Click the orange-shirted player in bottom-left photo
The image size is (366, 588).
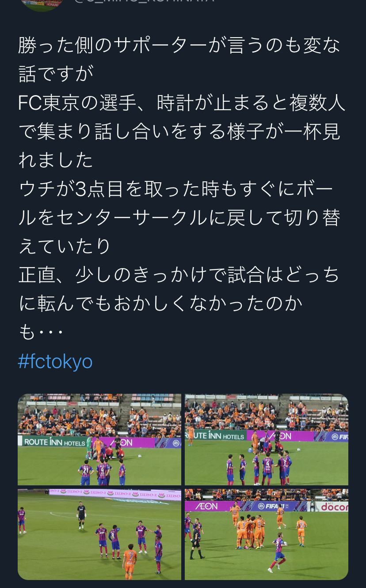click(130, 561)
